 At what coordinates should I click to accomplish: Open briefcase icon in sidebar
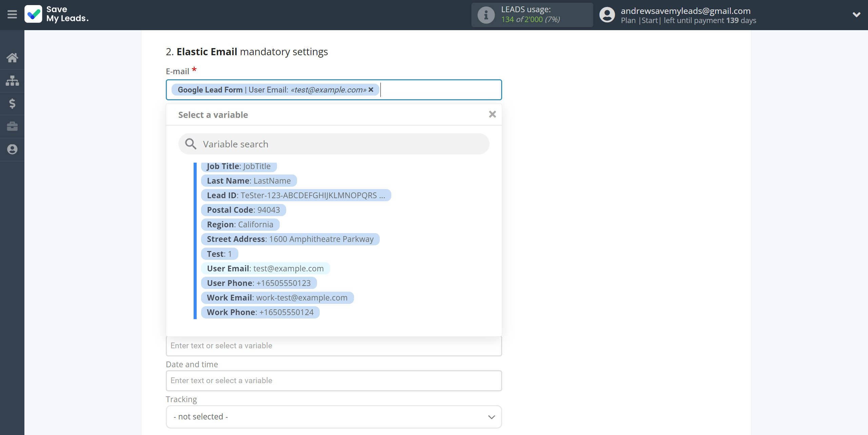(12, 126)
